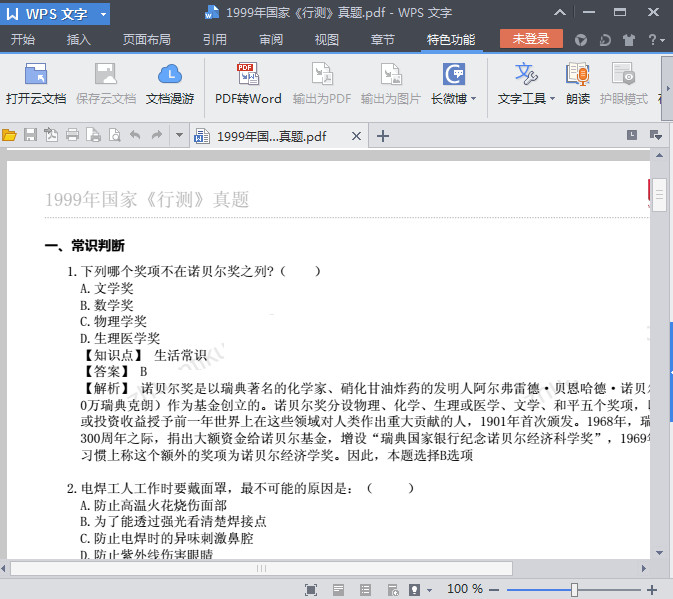Viewport: 673px width, 599px height.
Task: Launch 文档漫游 document roaming
Action: [170, 84]
